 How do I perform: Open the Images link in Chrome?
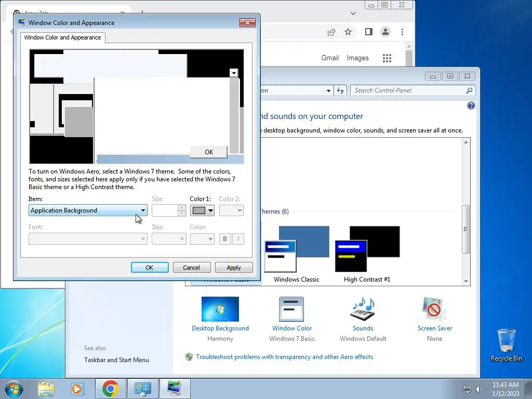[x=357, y=58]
